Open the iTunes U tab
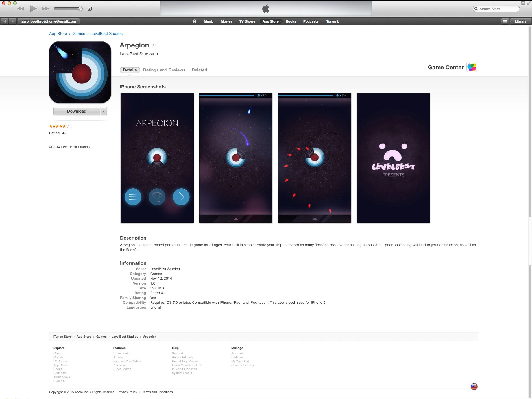Image resolution: width=532 pixels, height=399 pixels. [x=332, y=21]
